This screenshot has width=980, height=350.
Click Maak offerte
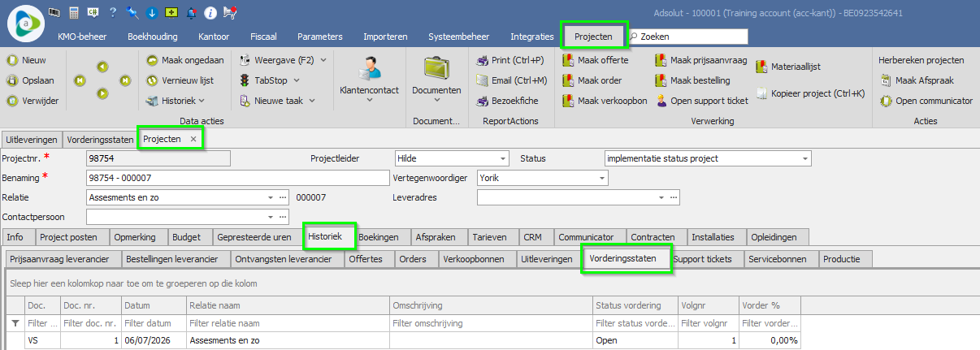click(x=596, y=60)
